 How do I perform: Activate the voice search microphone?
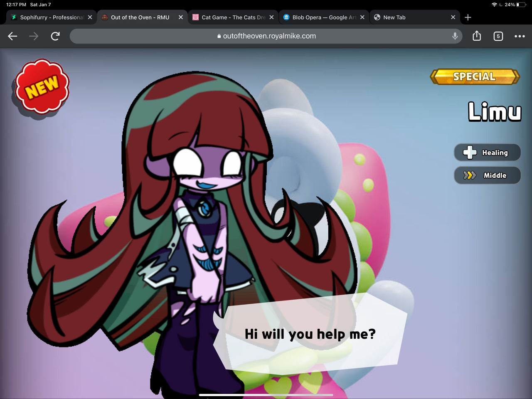(455, 36)
